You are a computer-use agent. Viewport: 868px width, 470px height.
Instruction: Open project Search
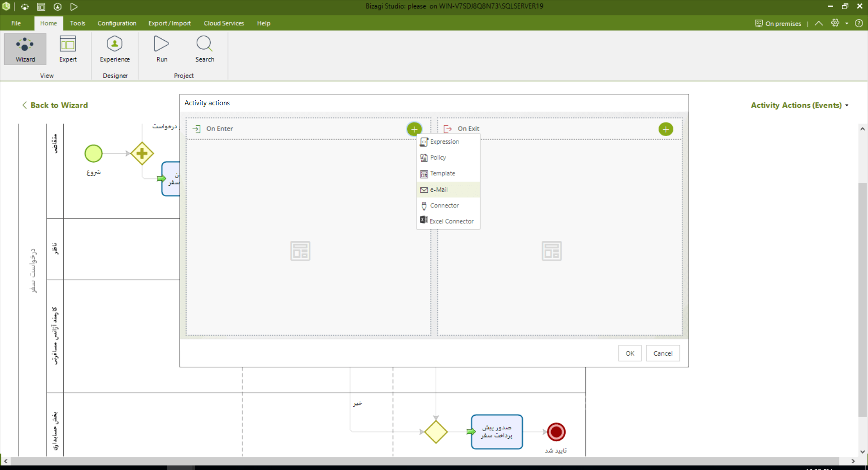tap(204, 49)
